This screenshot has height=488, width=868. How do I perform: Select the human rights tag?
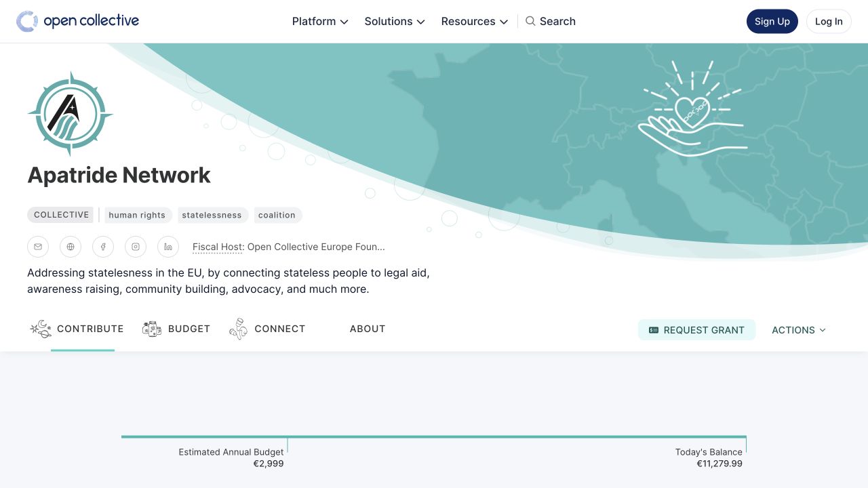[x=137, y=215]
